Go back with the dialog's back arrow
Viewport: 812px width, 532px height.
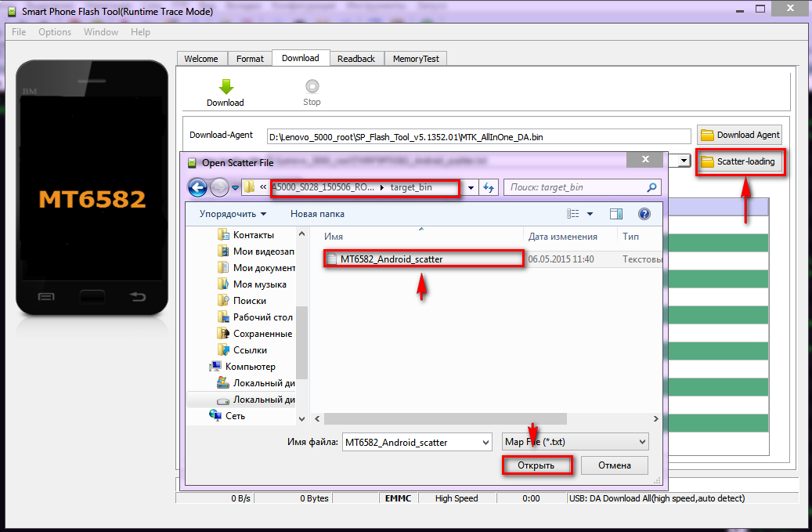[x=197, y=187]
